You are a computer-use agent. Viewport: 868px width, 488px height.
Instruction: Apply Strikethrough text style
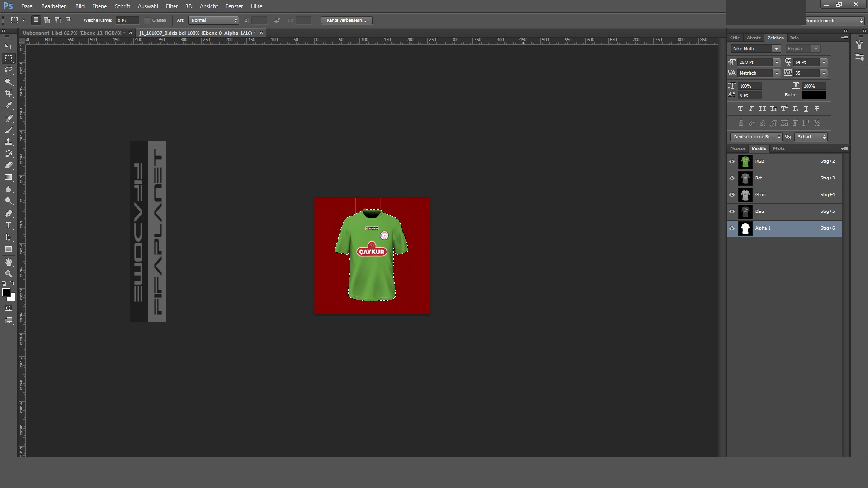(x=817, y=109)
